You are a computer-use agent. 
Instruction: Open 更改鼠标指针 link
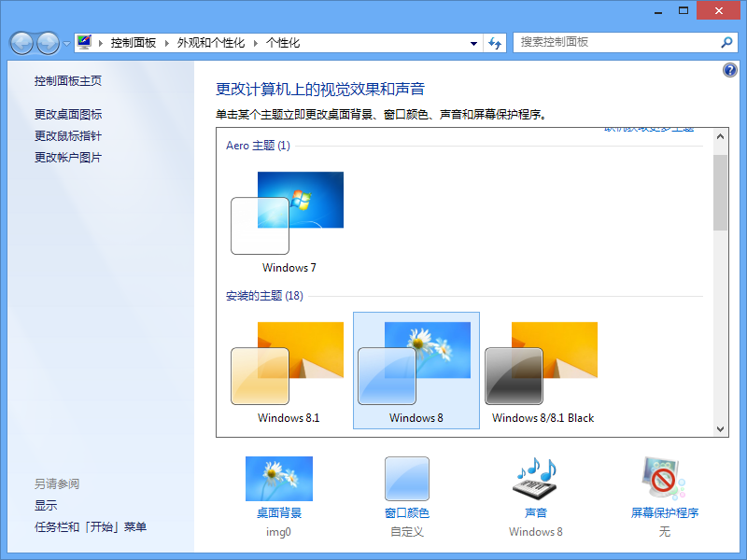[x=68, y=135]
